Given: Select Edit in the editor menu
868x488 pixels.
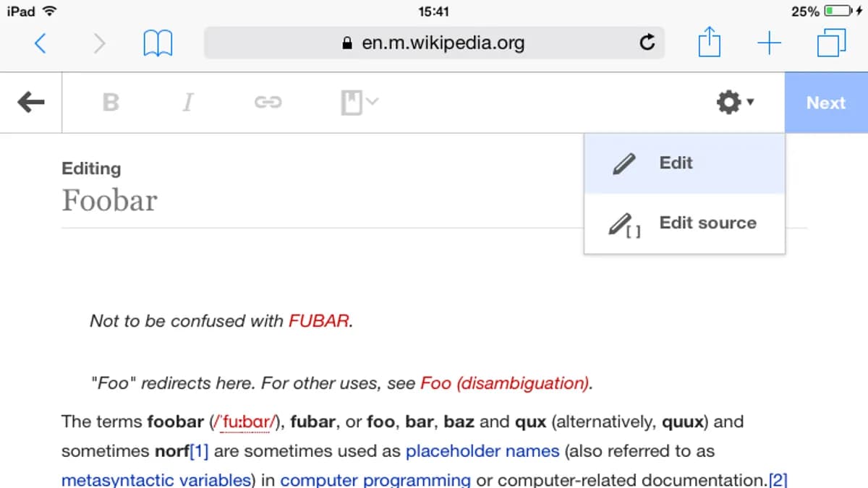Looking at the screenshot, I should point(684,163).
